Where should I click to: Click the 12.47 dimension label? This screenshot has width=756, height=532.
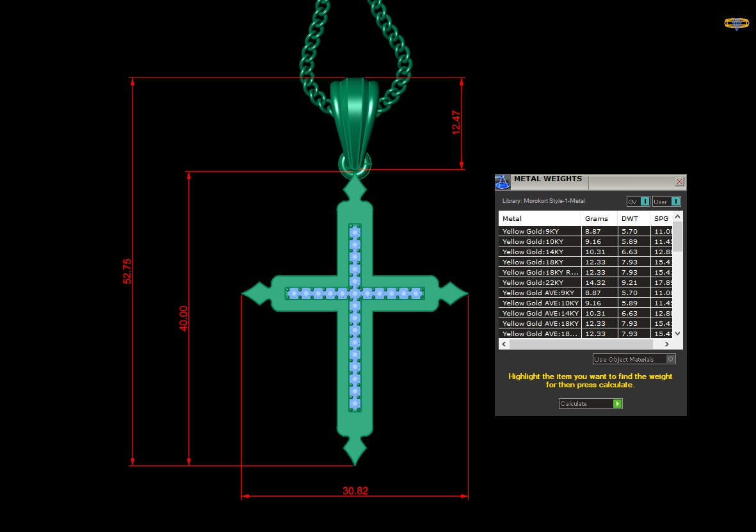(x=456, y=122)
